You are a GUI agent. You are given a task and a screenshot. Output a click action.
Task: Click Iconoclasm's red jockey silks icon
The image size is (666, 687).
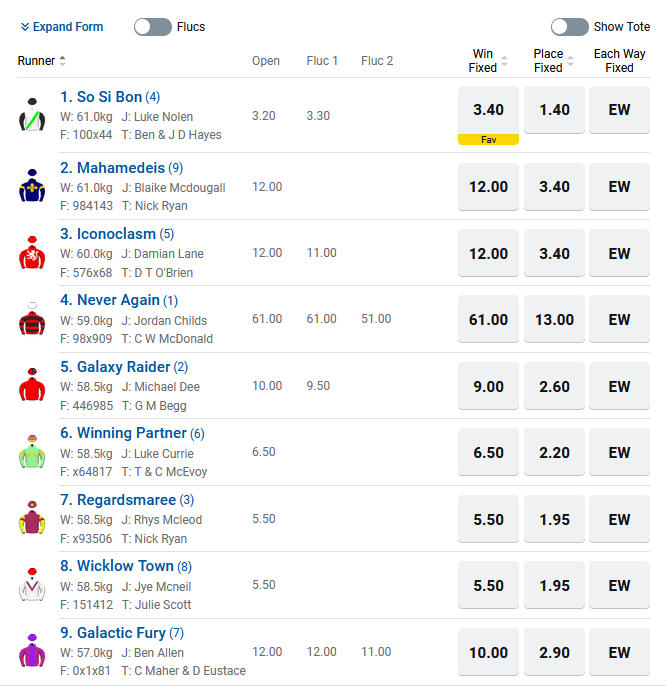33,253
